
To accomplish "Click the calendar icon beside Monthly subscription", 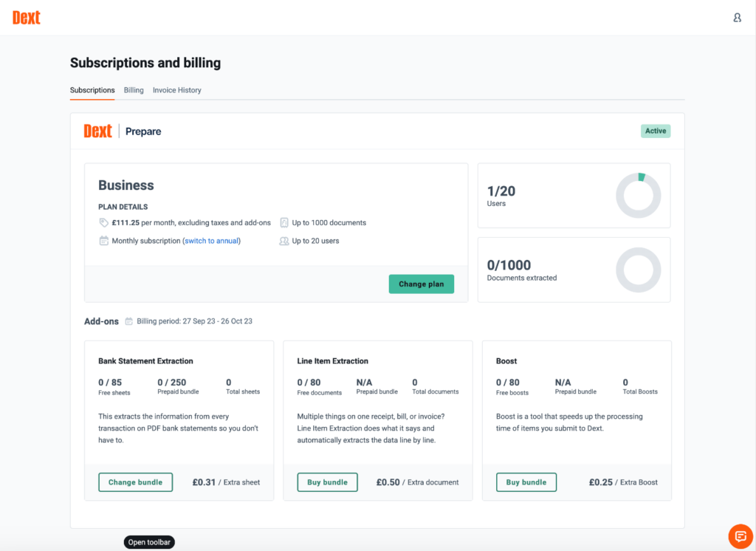I will (103, 241).
